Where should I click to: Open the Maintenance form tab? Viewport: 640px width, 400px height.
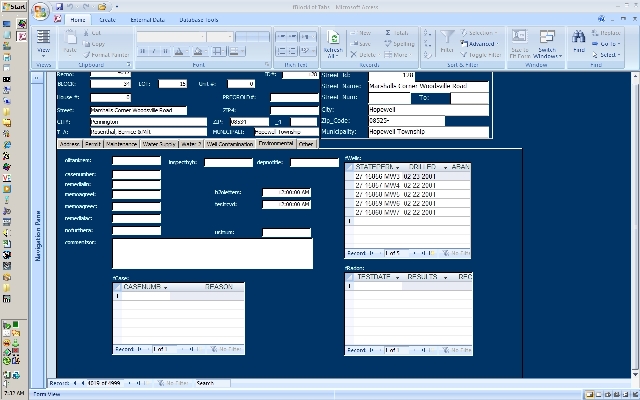tap(122, 144)
